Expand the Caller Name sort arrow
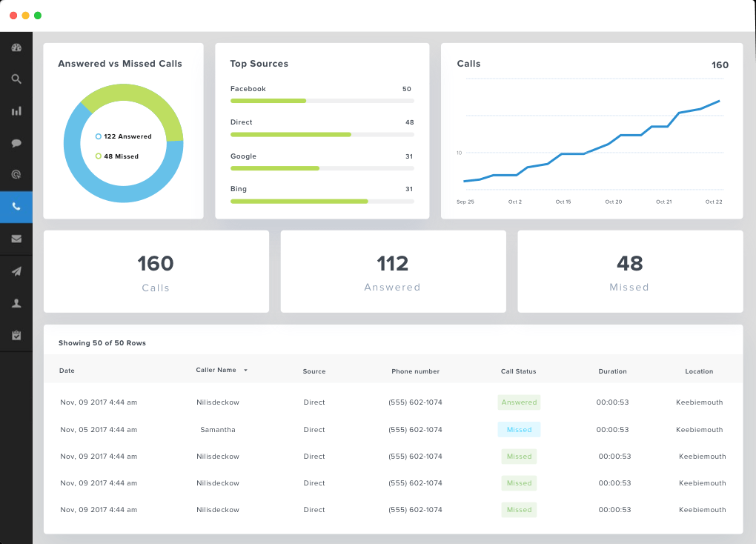This screenshot has width=756, height=544. 245,371
